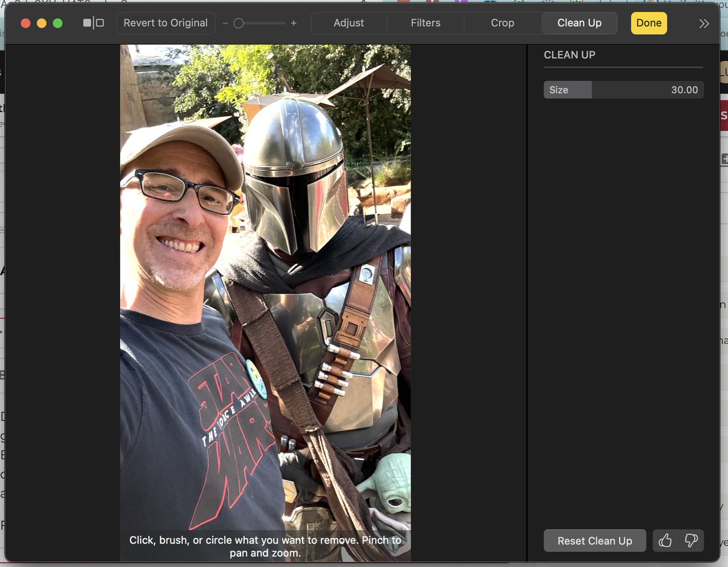728x567 pixels.
Task: Switch to the Adjust tab
Action: 349,23
